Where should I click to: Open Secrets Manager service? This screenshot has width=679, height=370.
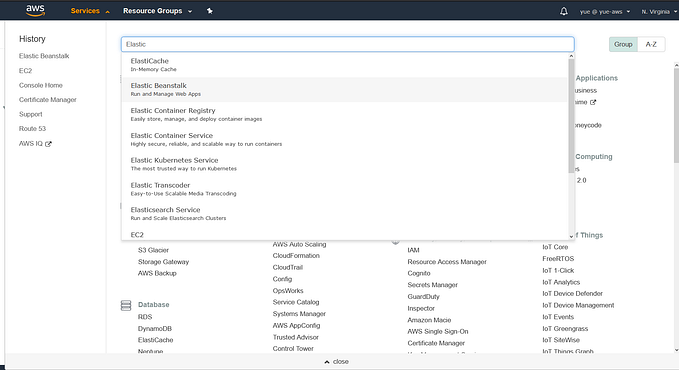click(x=432, y=285)
